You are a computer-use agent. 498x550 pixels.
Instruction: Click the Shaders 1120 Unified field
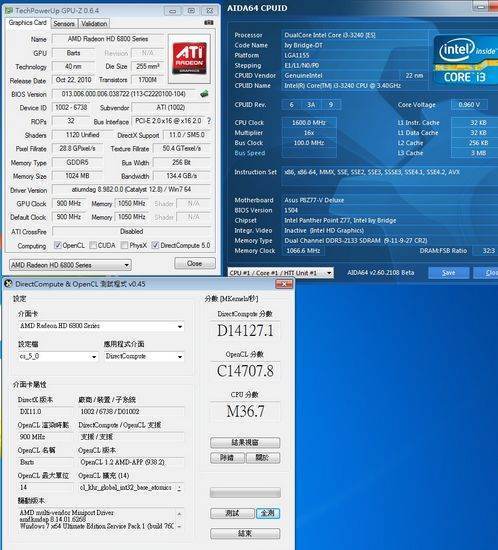tap(82, 135)
